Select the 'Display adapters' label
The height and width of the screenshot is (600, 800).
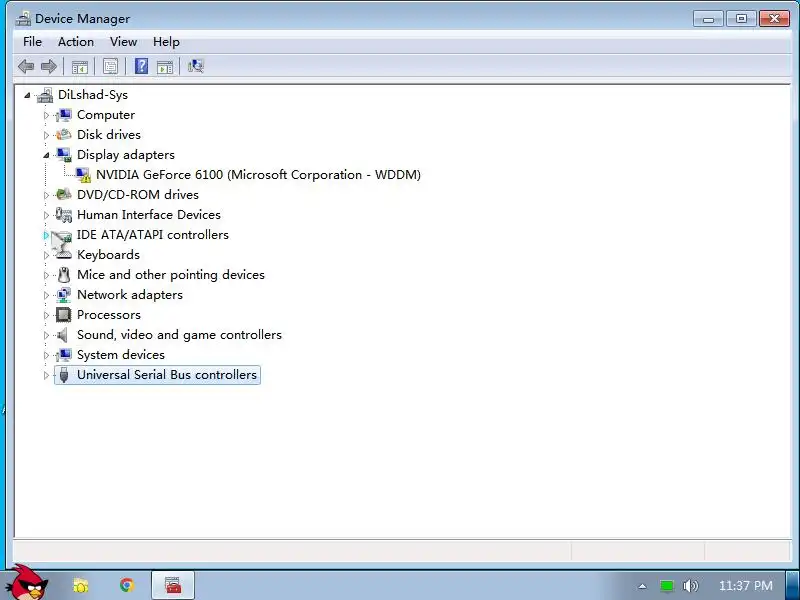pos(126,155)
